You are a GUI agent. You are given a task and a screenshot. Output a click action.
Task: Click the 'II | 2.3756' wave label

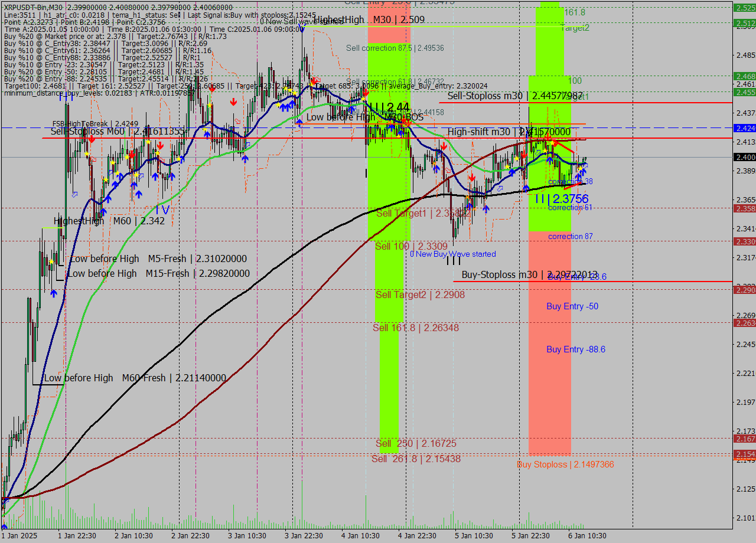(561, 199)
